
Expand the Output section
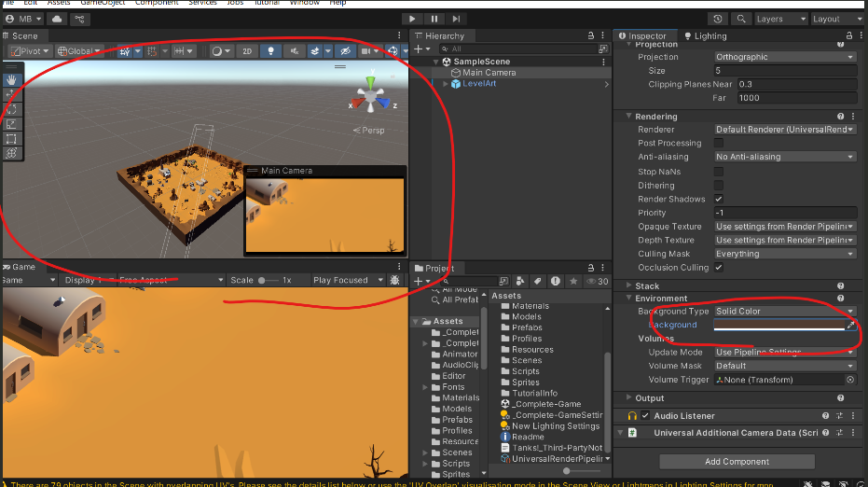pyautogui.click(x=628, y=397)
